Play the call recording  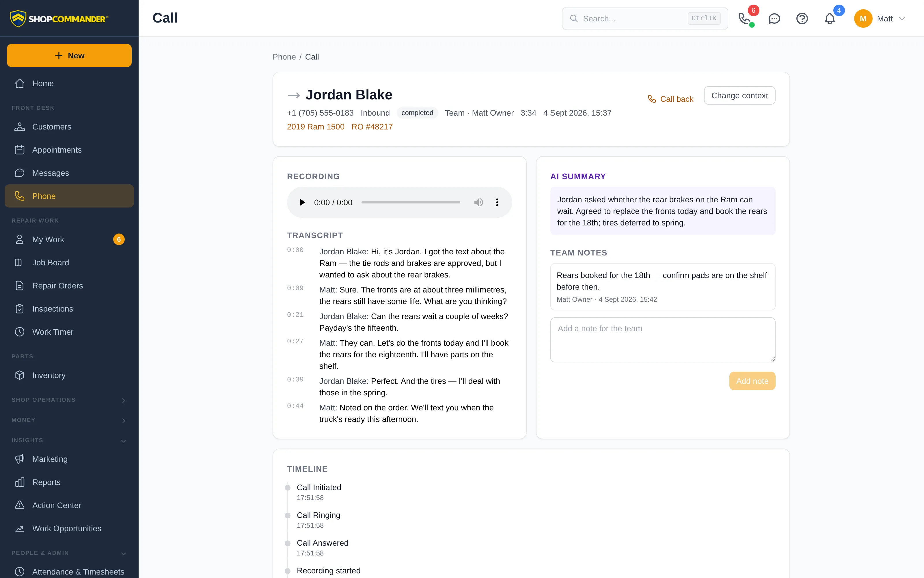(x=302, y=202)
